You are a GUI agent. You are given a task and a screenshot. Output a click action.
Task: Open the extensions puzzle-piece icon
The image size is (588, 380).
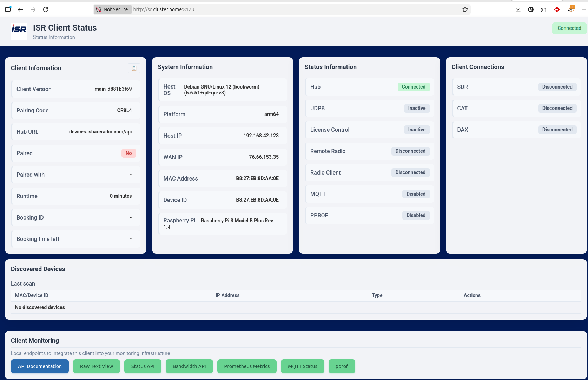coord(543,9)
